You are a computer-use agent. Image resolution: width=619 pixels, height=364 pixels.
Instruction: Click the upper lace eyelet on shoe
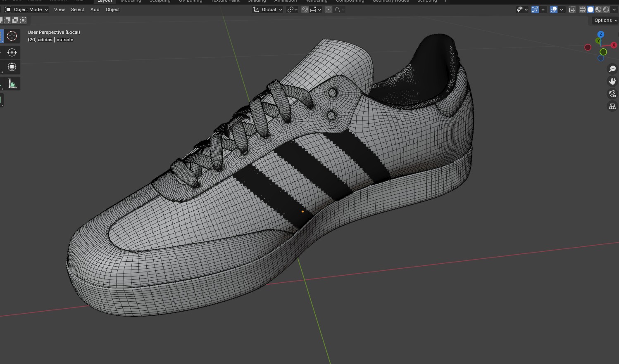[333, 93]
